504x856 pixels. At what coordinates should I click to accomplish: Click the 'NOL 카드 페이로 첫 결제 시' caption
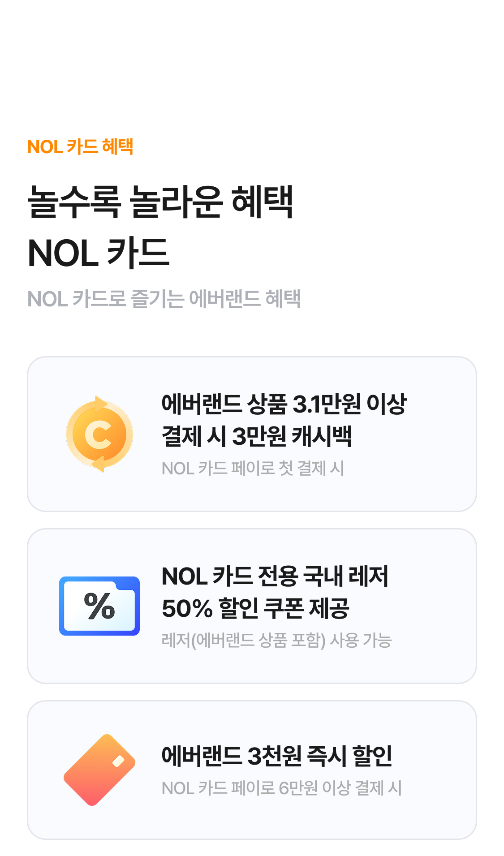pyautogui.click(x=253, y=469)
